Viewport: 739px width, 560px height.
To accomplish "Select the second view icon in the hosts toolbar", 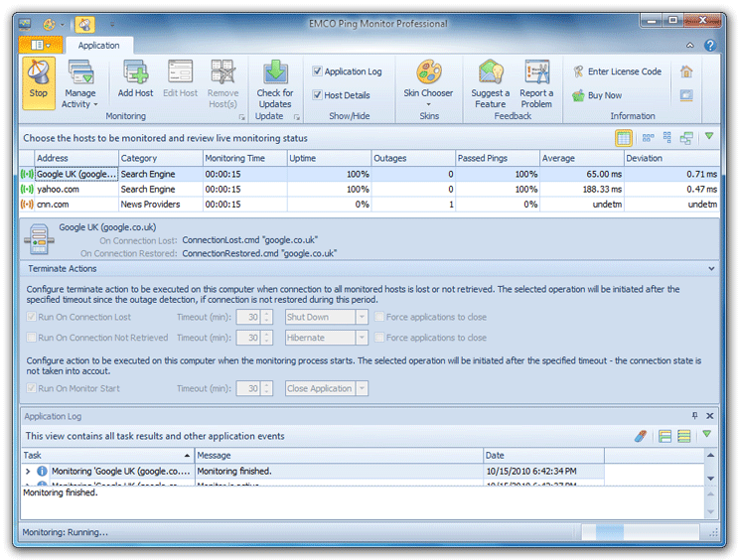I will (x=648, y=138).
